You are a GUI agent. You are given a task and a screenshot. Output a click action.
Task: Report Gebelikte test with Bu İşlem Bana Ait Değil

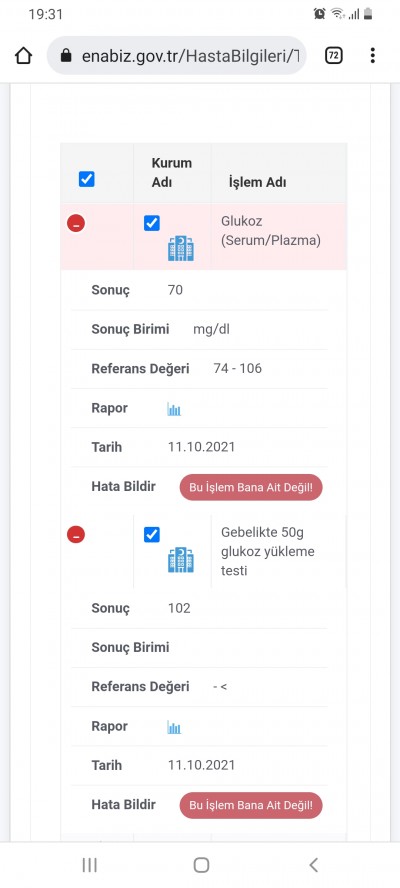tap(251, 805)
